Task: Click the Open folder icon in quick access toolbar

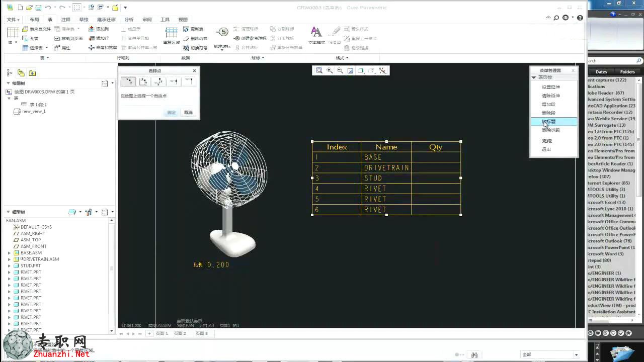Action: [x=29, y=8]
